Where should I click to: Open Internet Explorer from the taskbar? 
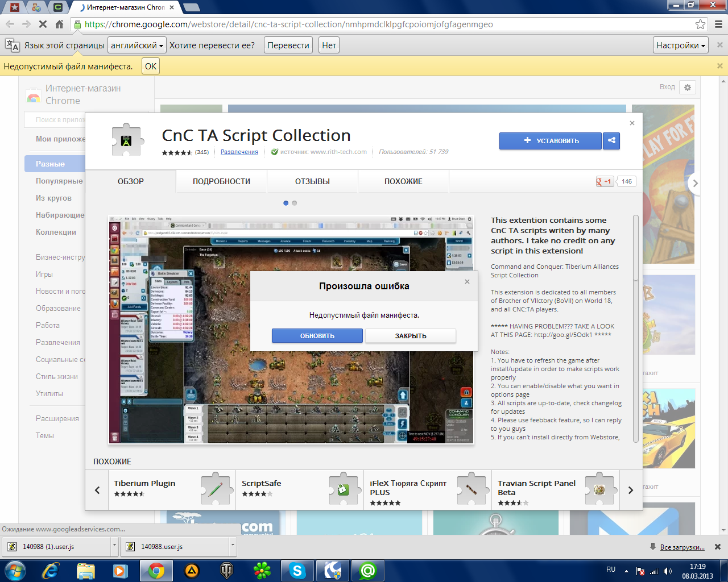pyautogui.click(x=49, y=571)
